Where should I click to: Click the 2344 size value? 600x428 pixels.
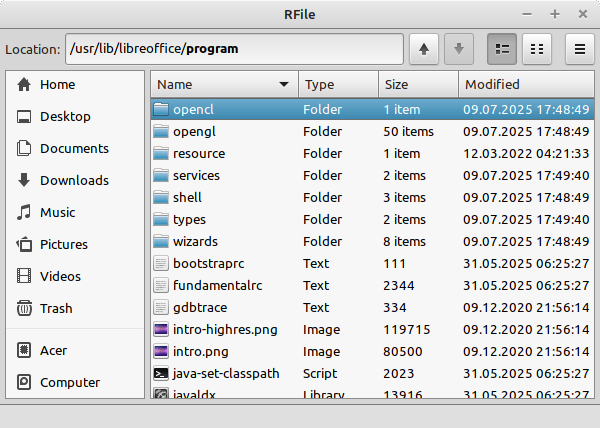coord(398,286)
